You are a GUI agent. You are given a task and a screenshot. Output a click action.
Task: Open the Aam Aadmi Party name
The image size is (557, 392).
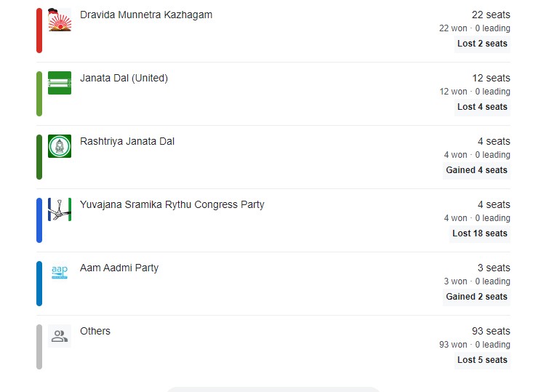pyautogui.click(x=119, y=268)
